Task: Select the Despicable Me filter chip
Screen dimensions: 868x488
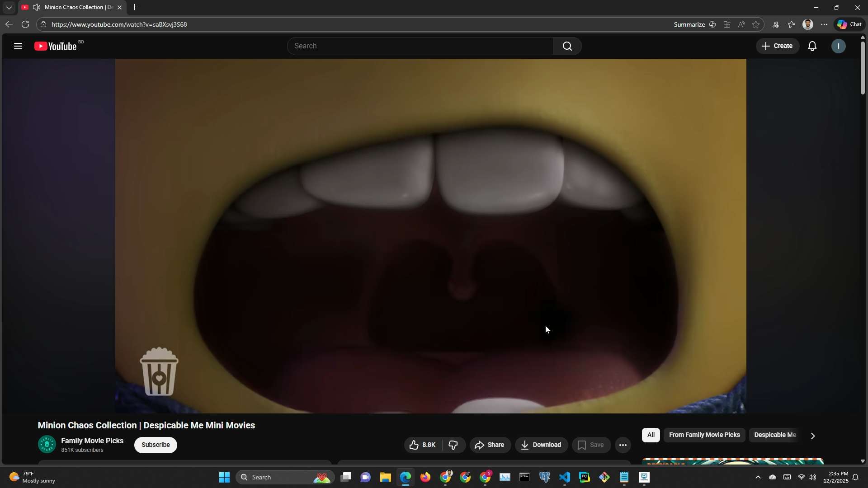Action: pyautogui.click(x=774, y=435)
